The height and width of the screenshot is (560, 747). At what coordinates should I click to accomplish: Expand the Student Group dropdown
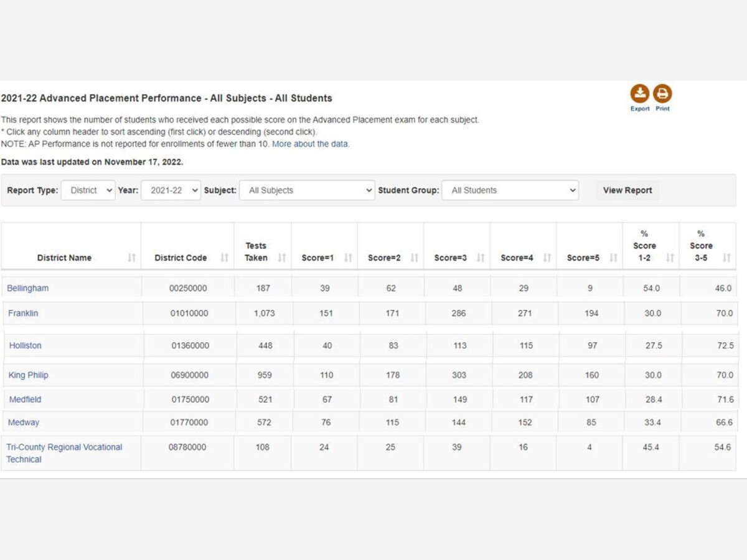click(510, 190)
